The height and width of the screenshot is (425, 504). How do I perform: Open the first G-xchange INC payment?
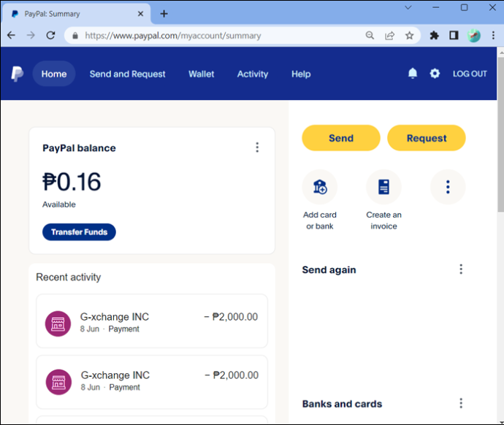(x=152, y=321)
